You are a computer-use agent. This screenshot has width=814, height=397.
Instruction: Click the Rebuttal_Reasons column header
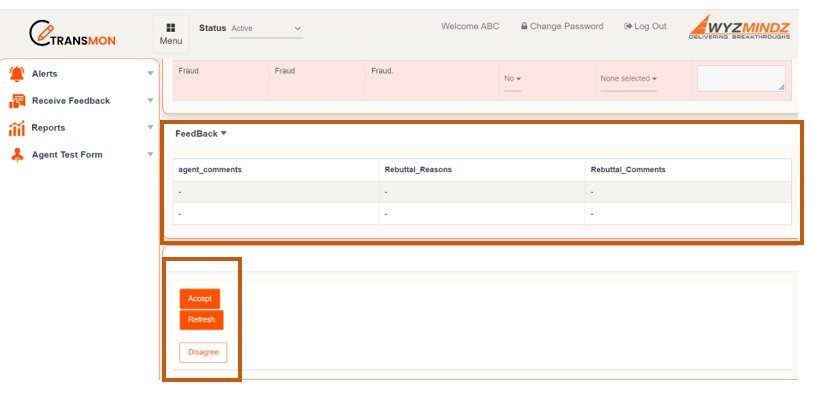pos(418,170)
